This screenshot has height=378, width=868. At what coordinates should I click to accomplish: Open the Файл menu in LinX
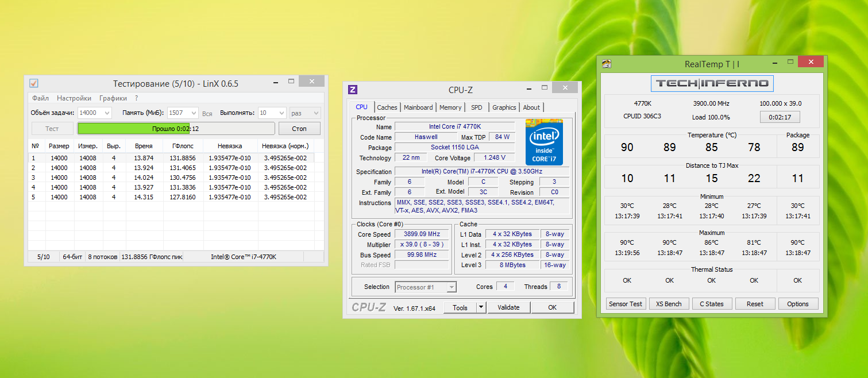tap(40, 98)
